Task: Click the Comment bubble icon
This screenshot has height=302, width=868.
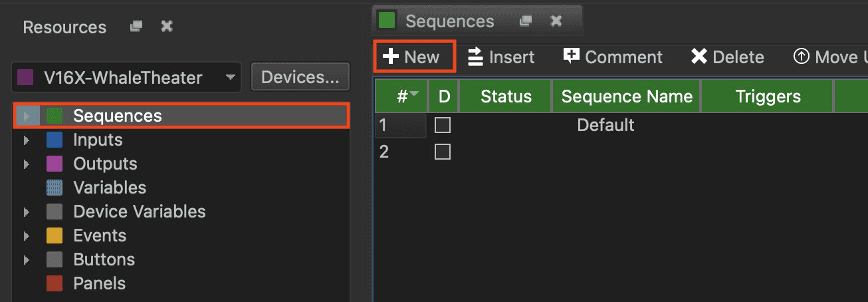Action: (572, 56)
